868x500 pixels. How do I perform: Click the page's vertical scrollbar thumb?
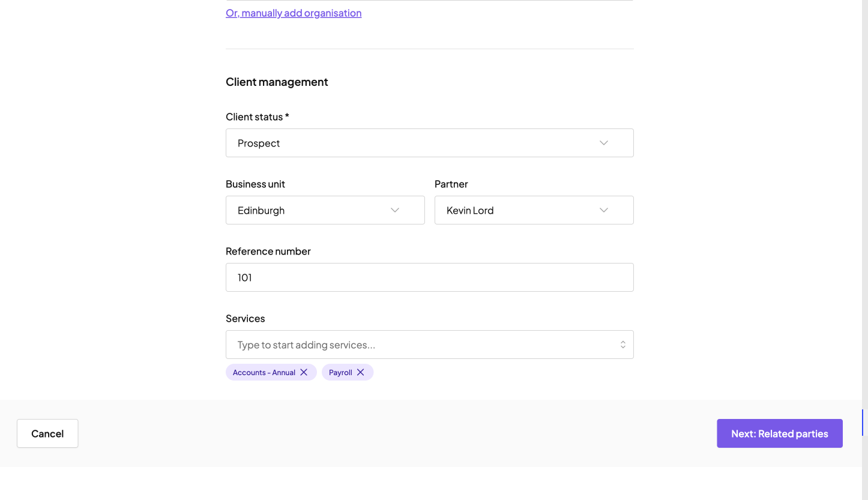point(863,423)
